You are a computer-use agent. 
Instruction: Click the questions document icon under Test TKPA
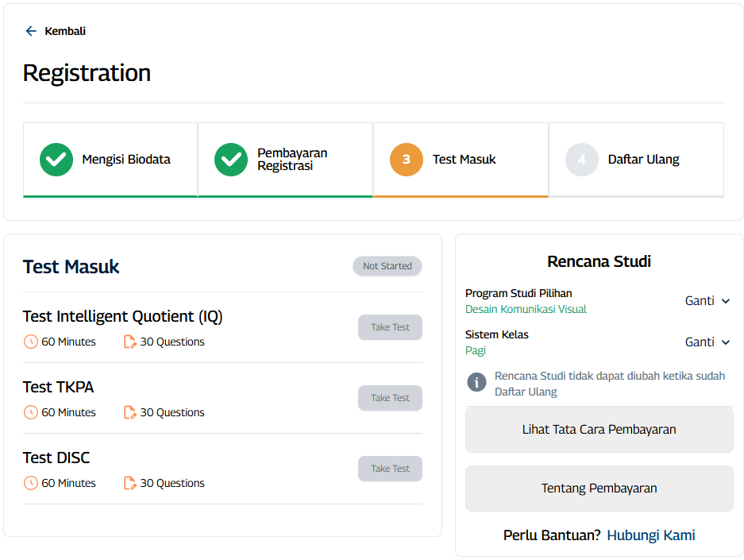(x=130, y=412)
